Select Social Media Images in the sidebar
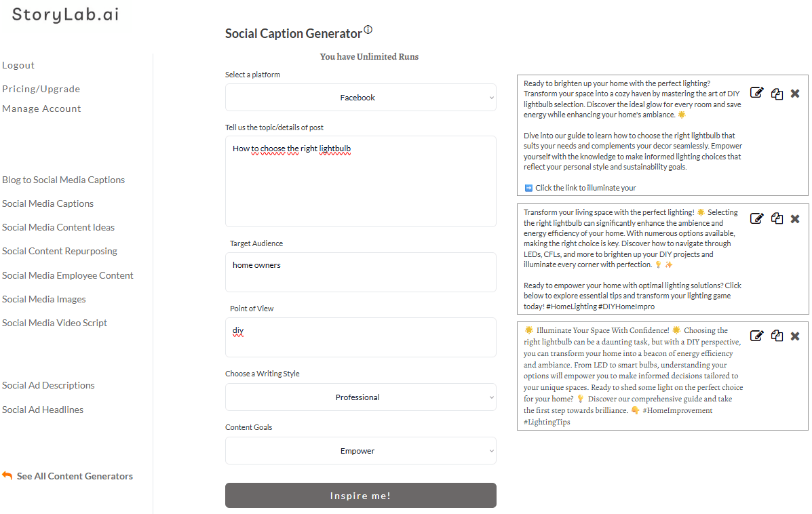This screenshot has height=514, width=812. click(44, 298)
